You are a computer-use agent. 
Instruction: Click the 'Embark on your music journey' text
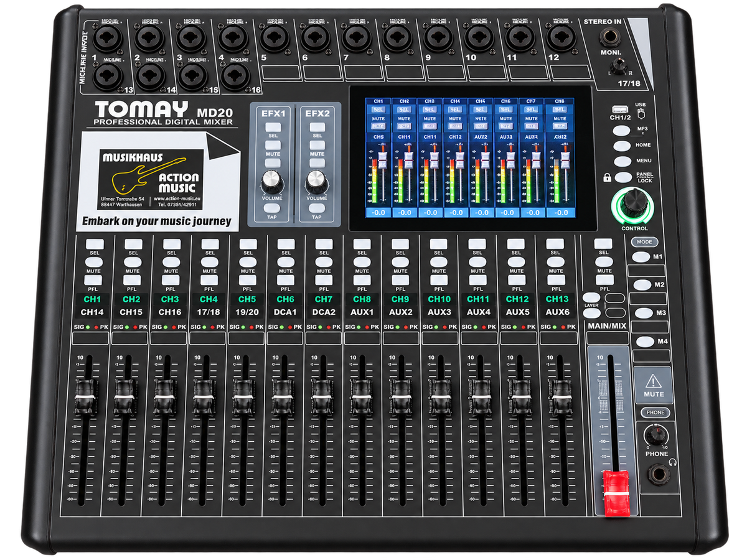coord(157,221)
